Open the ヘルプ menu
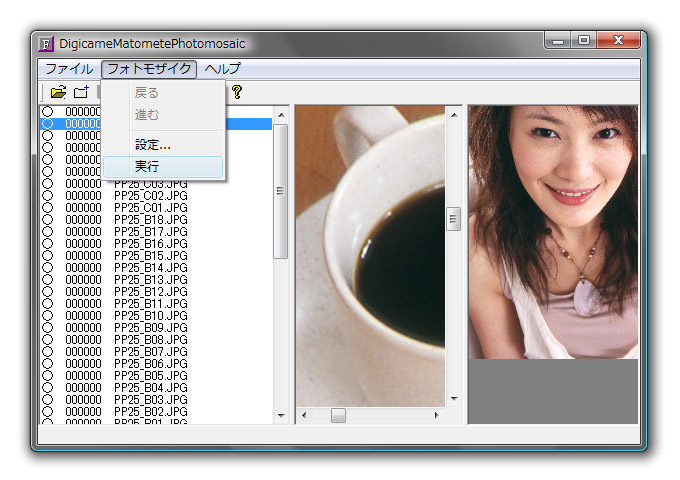The width and height of the screenshot is (680, 480). pyautogui.click(x=222, y=69)
